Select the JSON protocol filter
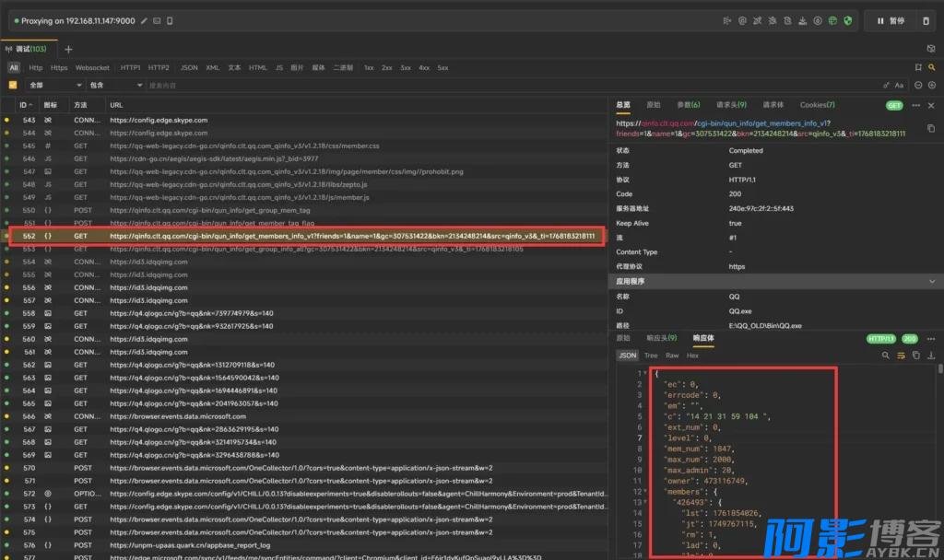This screenshot has height=560, width=944. pos(188,67)
